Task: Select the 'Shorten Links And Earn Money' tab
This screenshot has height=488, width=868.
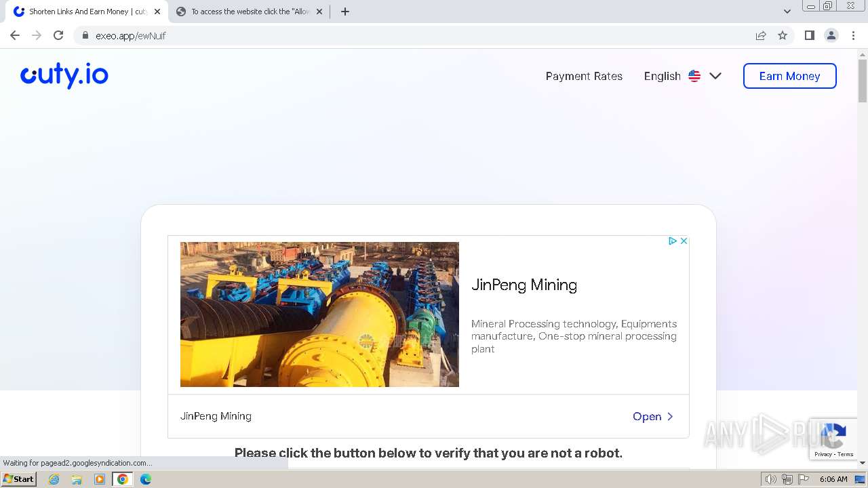Action: coord(87,12)
